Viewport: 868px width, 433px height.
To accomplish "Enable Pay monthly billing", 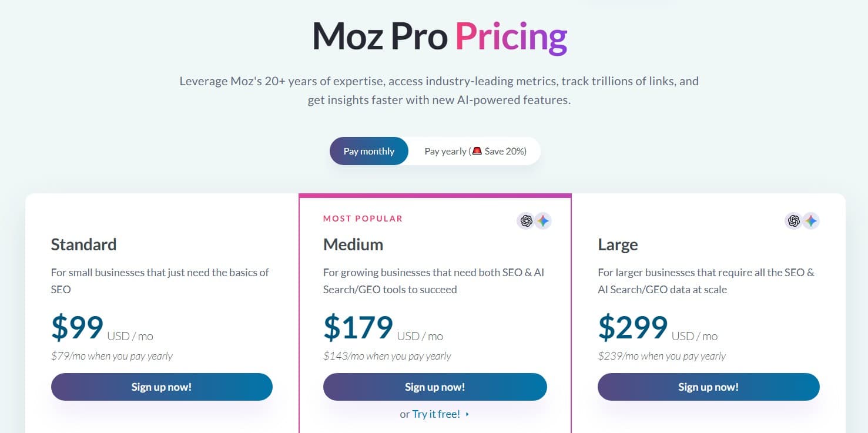I will (368, 151).
